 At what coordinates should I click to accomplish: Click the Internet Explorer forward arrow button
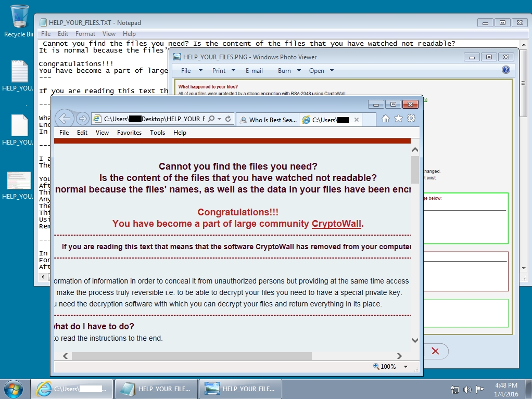point(82,119)
